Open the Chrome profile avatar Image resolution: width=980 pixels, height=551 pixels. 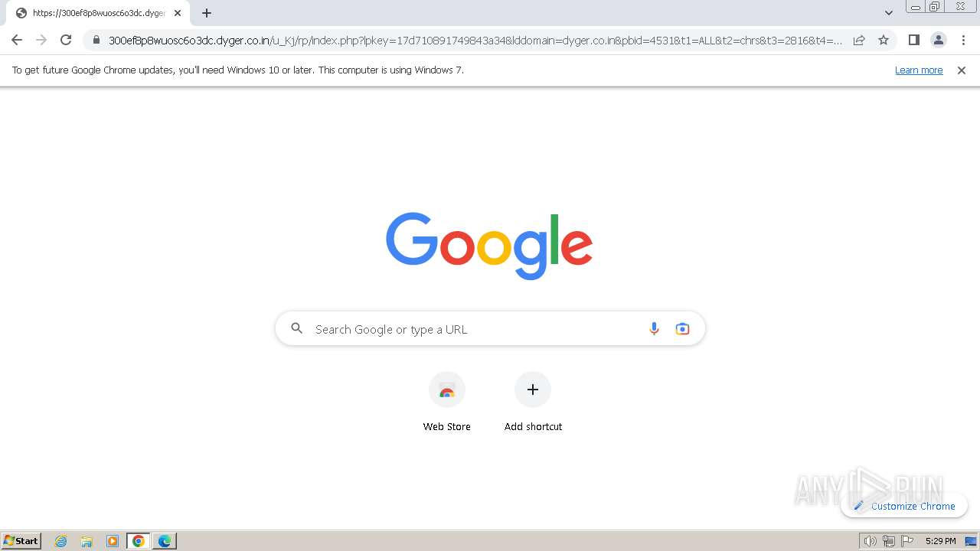[938, 40]
